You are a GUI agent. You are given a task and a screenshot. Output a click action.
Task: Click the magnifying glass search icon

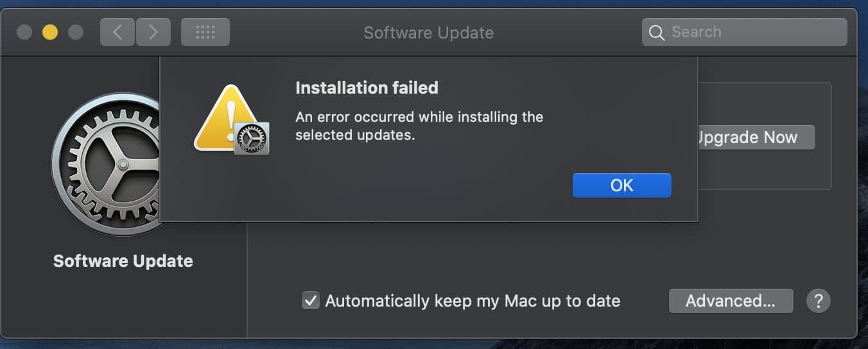656,33
